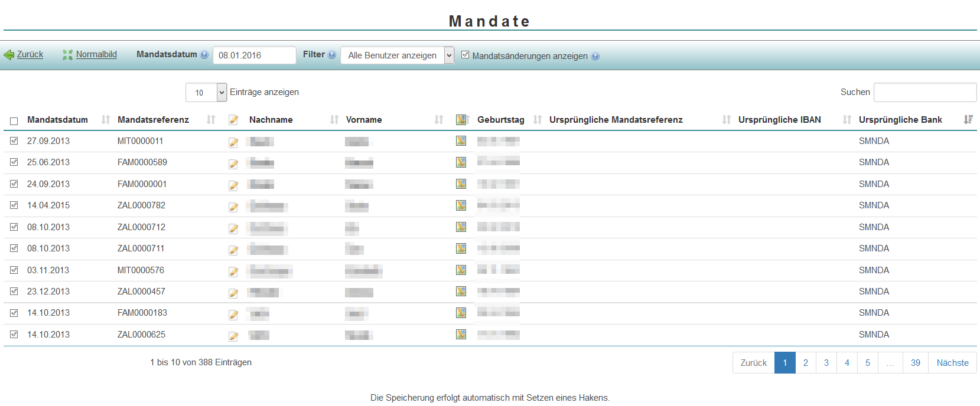This screenshot has height=406, width=980.
Task: Click the help icon next to Filter
Action: point(332,55)
